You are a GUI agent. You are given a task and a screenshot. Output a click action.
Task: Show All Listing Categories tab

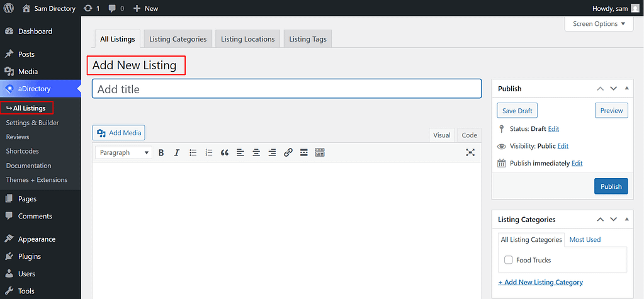coord(531,239)
